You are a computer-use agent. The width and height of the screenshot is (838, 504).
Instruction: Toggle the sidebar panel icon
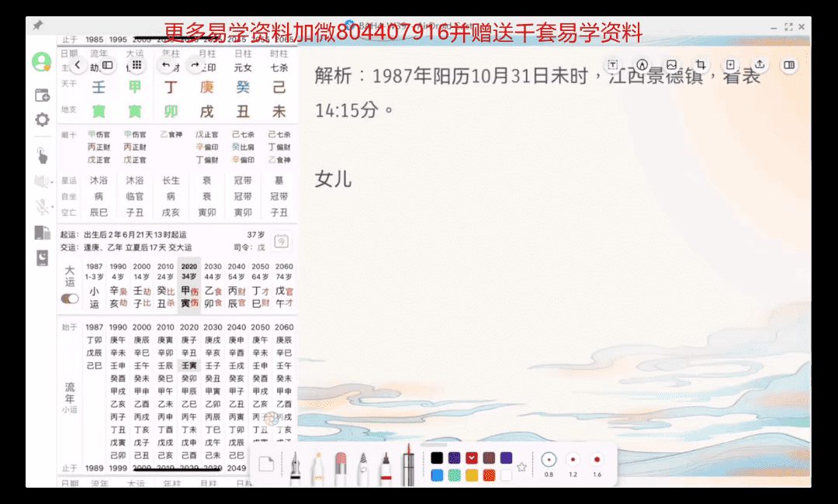pyautogui.click(x=108, y=65)
